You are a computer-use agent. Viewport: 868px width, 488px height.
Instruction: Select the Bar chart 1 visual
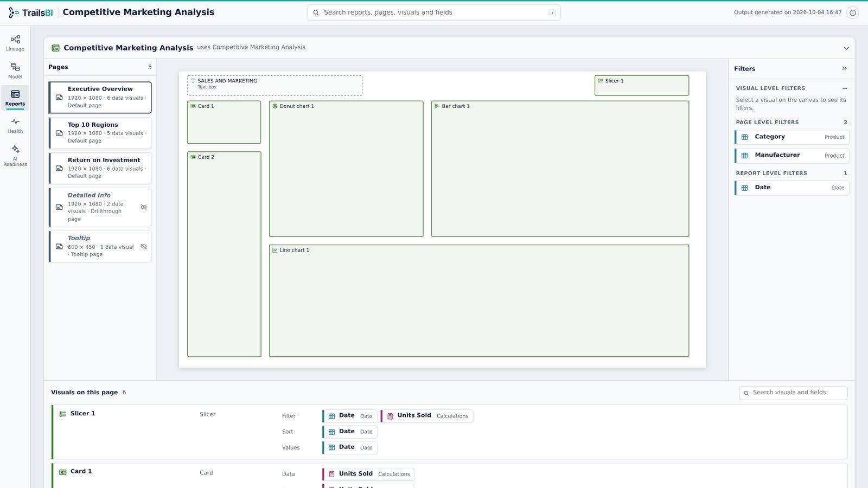560,169
